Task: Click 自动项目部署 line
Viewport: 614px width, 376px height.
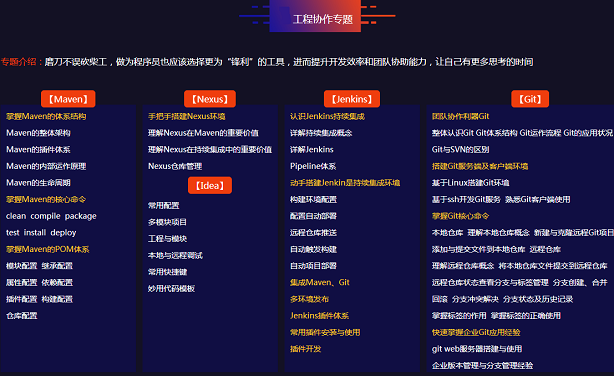Action: pos(313,266)
